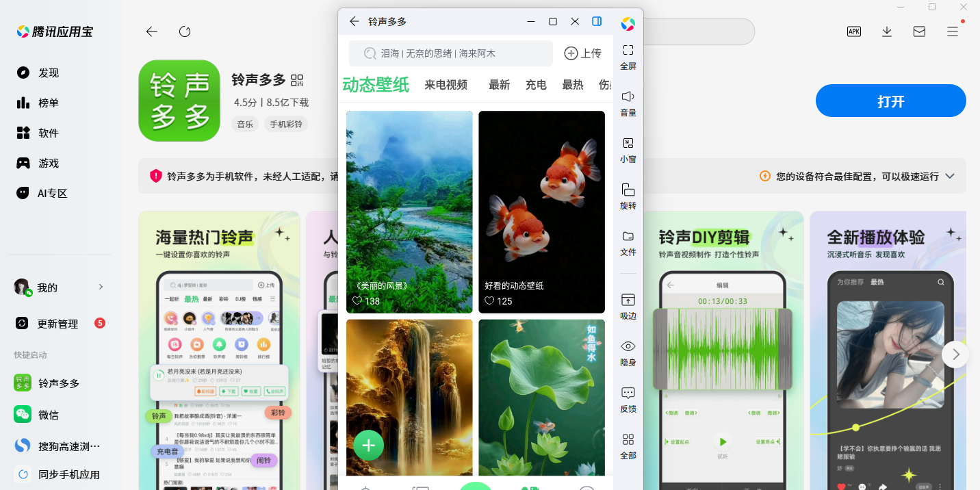Switch to 小窗 mini window mode
980x490 pixels.
tap(628, 150)
